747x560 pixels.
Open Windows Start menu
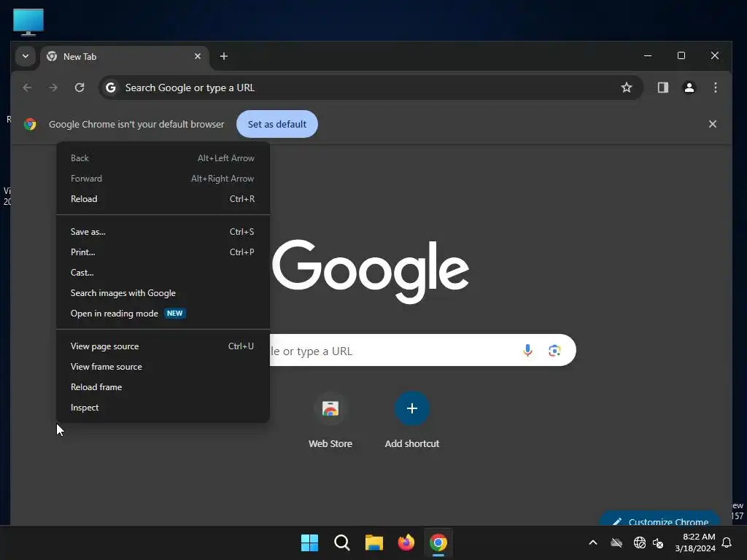[x=309, y=542]
